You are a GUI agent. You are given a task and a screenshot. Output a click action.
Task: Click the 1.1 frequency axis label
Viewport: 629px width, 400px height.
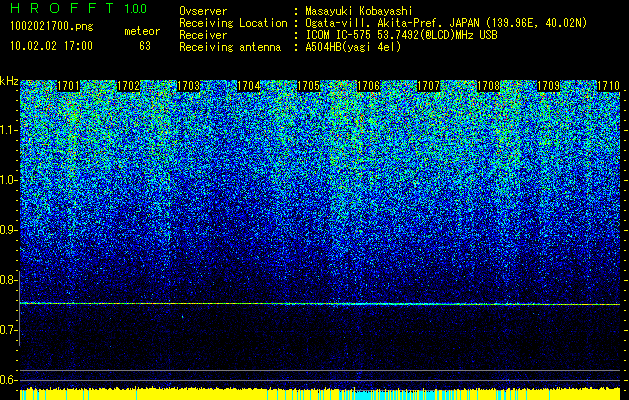(x=9, y=130)
